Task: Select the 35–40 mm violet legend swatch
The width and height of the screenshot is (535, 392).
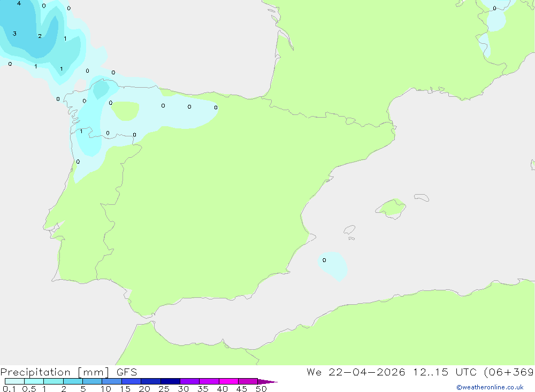Action: pyautogui.click(x=209, y=381)
